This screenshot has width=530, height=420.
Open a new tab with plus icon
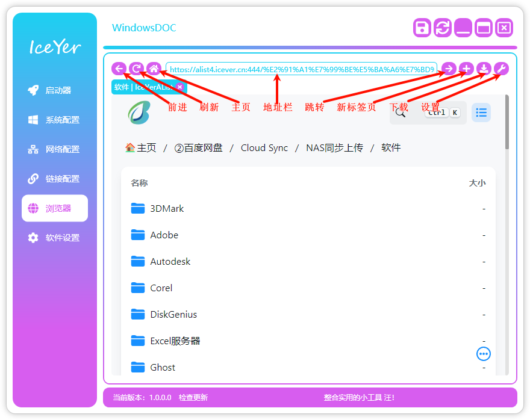pyautogui.click(x=466, y=69)
